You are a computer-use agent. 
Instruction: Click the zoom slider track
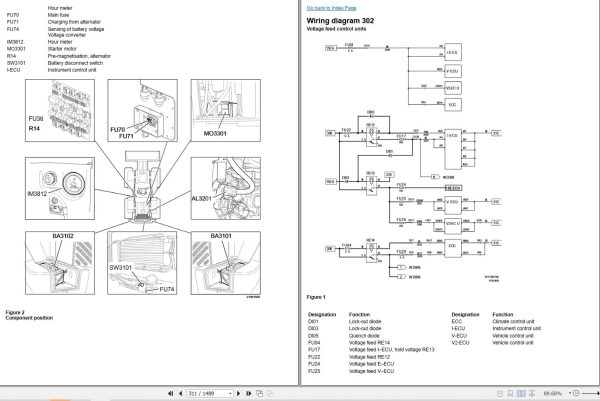590,393
